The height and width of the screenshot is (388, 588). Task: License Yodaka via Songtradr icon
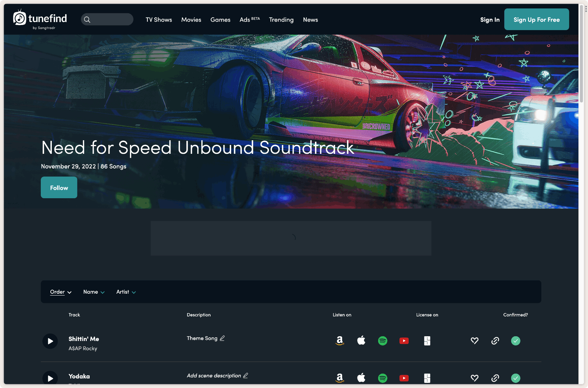pos(427,378)
